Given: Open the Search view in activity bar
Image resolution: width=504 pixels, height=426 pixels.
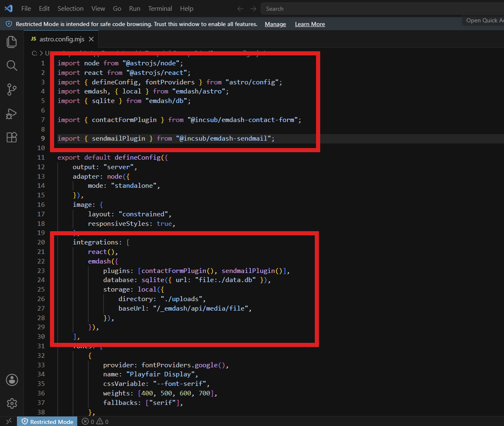Looking at the screenshot, I should tap(12, 65).
